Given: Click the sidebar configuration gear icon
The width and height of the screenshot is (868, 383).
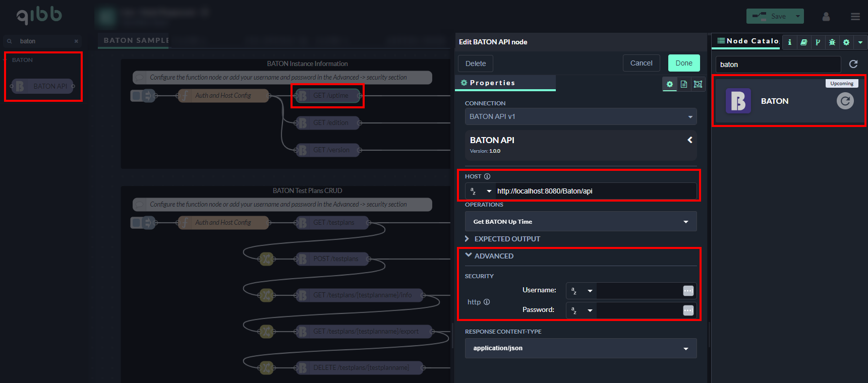Looking at the screenshot, I should click(846, 42).
